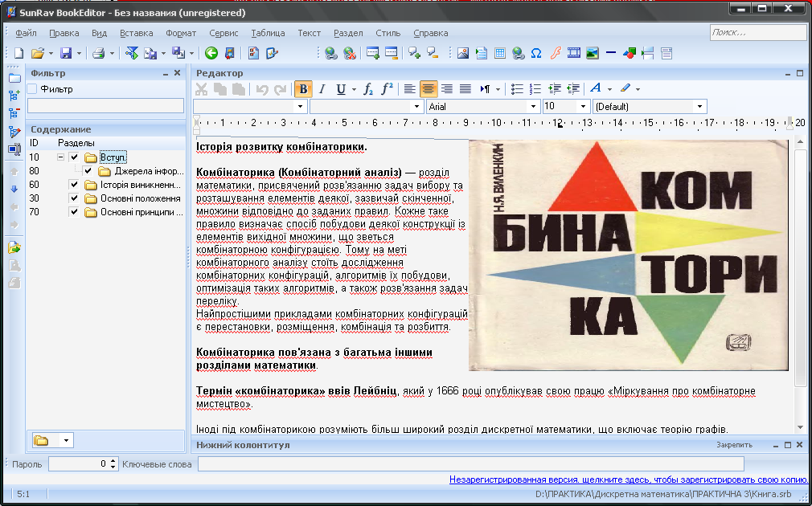Toggle italic formatting in editor
The height and width of the screenshot is (506, 812).
click(x=322, y=89)
